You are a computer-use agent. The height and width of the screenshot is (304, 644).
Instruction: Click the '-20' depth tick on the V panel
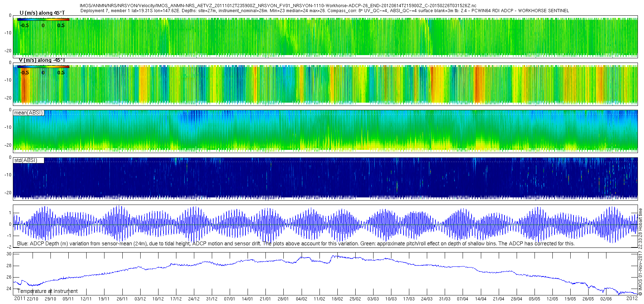[x=8, y=98]
